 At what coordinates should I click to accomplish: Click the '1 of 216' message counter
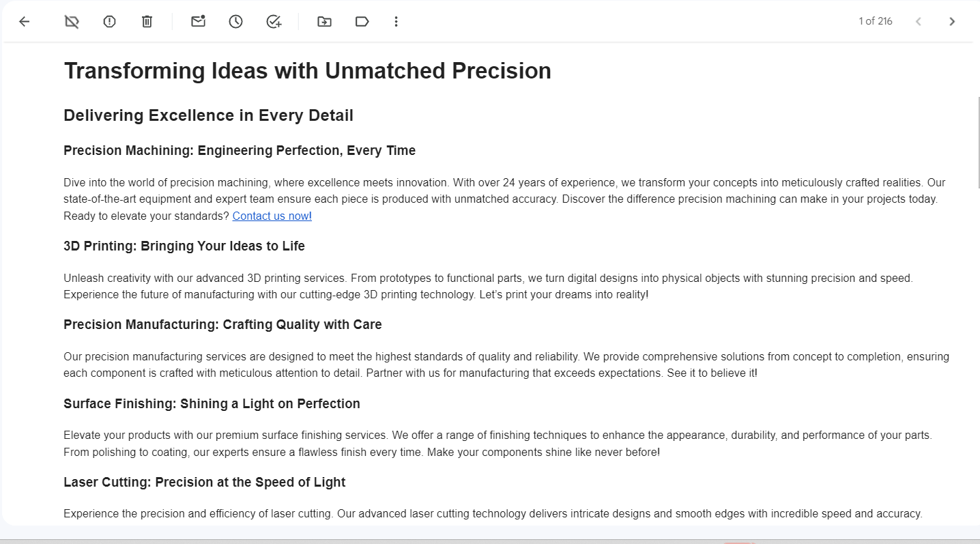[x=876, y=21]
